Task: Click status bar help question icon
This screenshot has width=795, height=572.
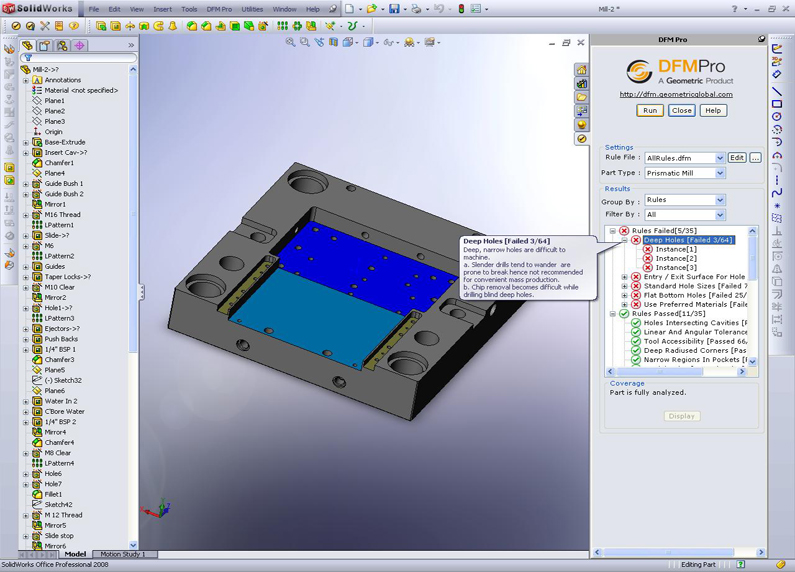Action: 741,564
